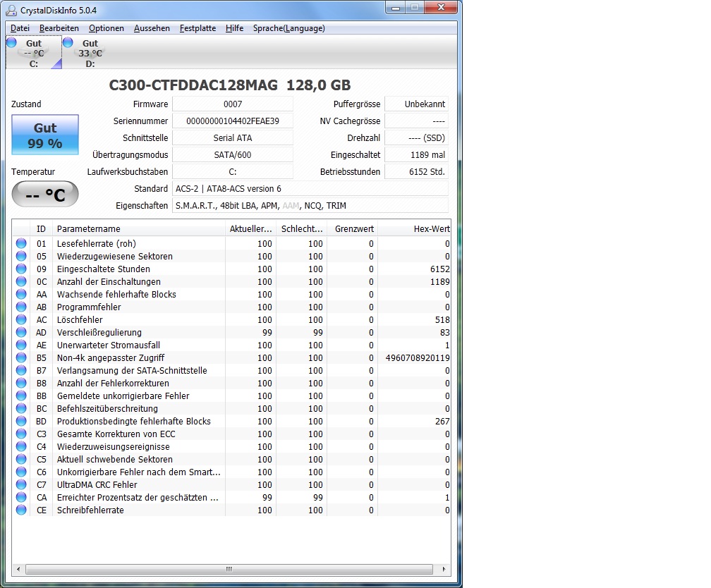The width and height of the screenshot is (711, 588).
Task: Click status orb for Verschleißregulierung row
Action: pyautogui.click(x=21, y=332)
